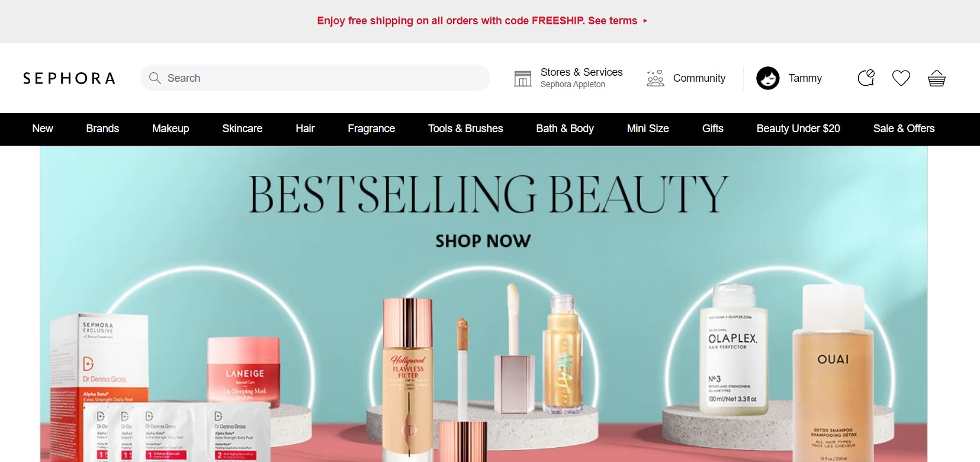Click the SHOP NOW banner link

483,241
